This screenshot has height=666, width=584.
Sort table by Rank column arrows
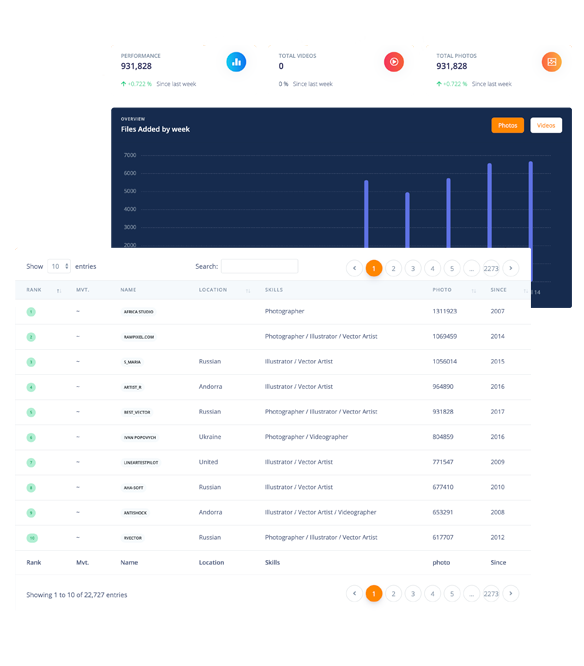pyautogui.click(x=59, y=291)
